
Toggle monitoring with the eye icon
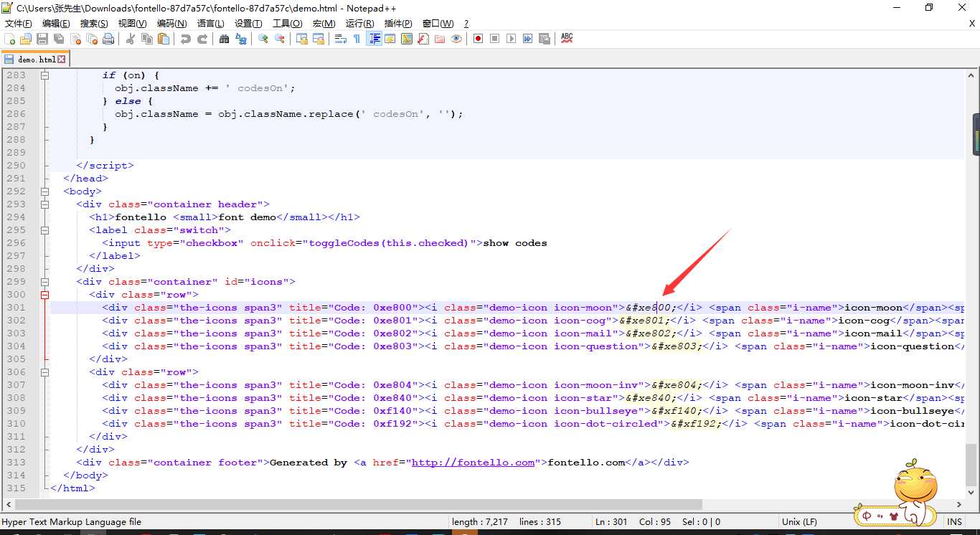[456, 39]
